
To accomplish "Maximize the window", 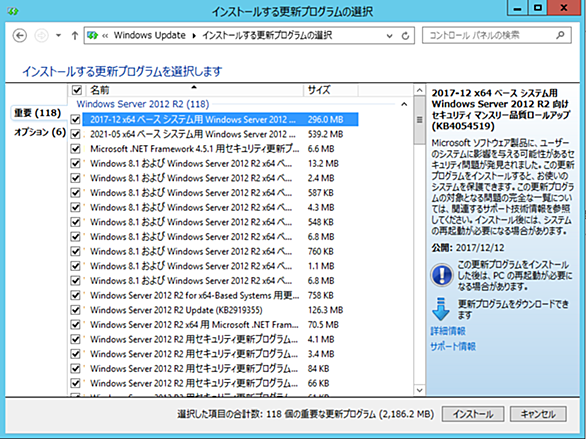I will pyautogui.click(x=537, y=8).
